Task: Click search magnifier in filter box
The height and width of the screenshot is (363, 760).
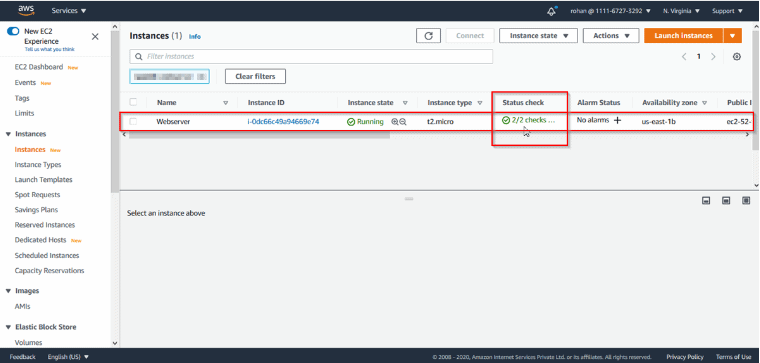Action: point(140,57)
